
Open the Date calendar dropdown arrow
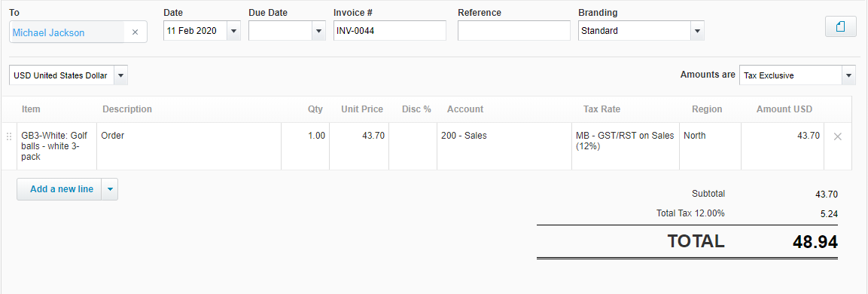[x=233, y=31]
